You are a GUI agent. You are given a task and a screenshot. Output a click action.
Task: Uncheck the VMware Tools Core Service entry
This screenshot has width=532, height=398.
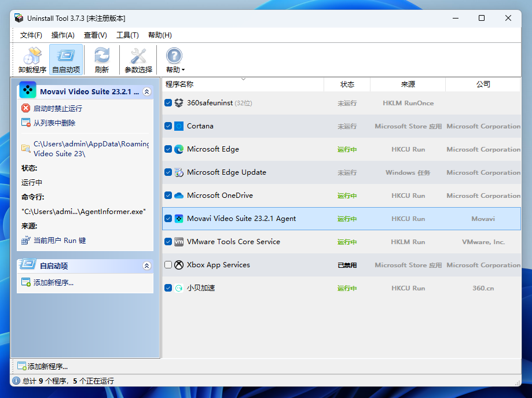pos(169,241)
